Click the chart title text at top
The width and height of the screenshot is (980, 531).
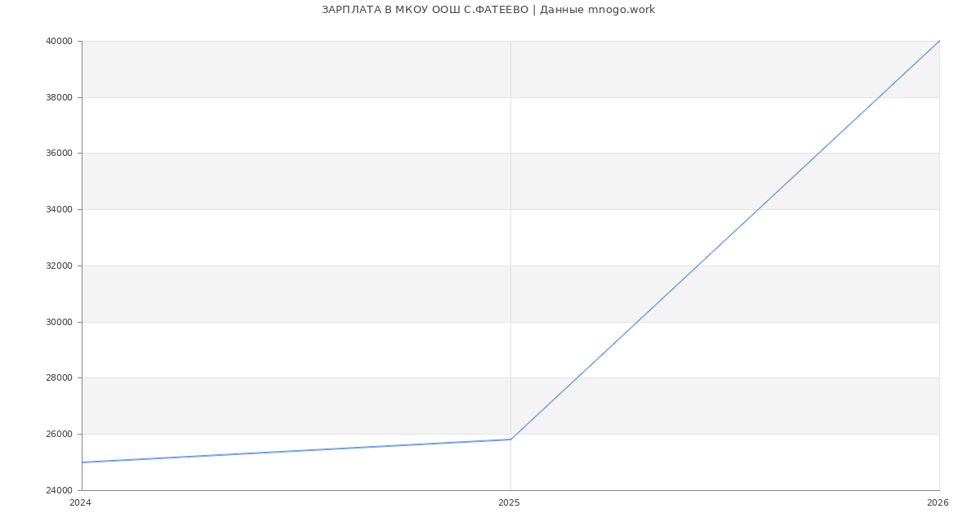(488, 10)
